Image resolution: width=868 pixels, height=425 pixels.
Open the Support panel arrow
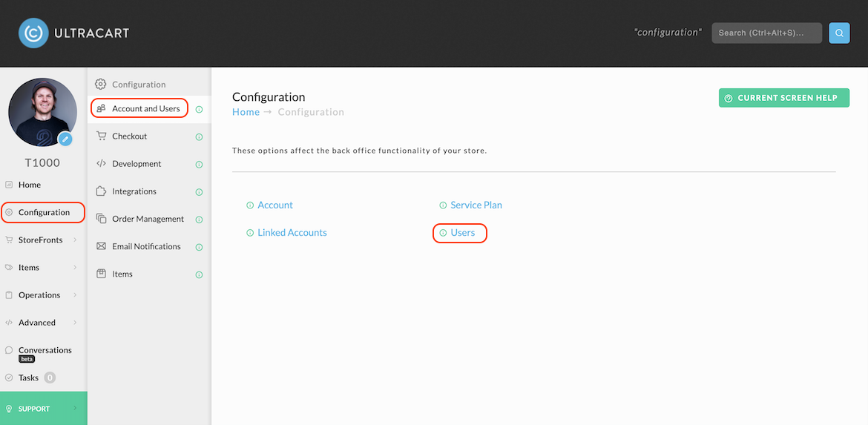75,409
